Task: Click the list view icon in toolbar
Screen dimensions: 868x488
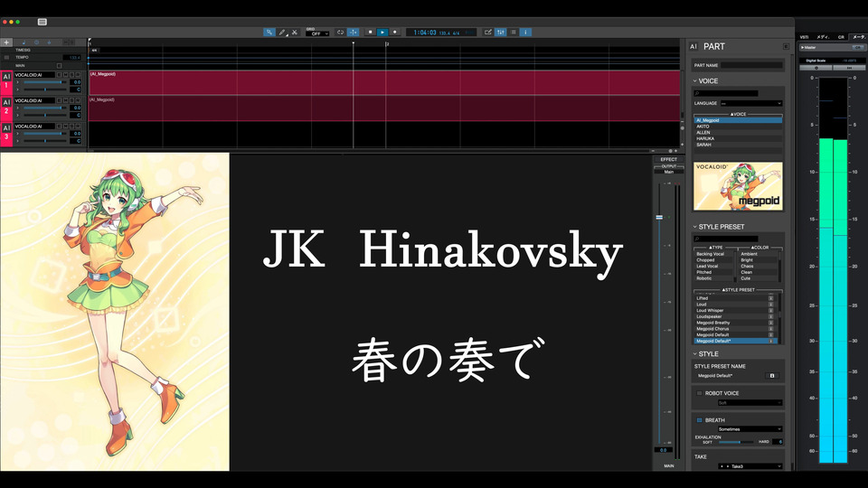Action: coord(514,33)
